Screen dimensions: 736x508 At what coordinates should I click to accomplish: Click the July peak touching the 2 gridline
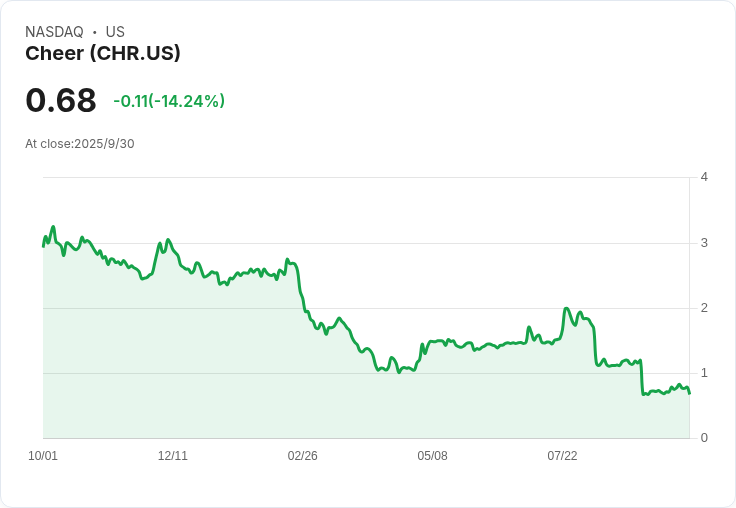coord(567,308)
